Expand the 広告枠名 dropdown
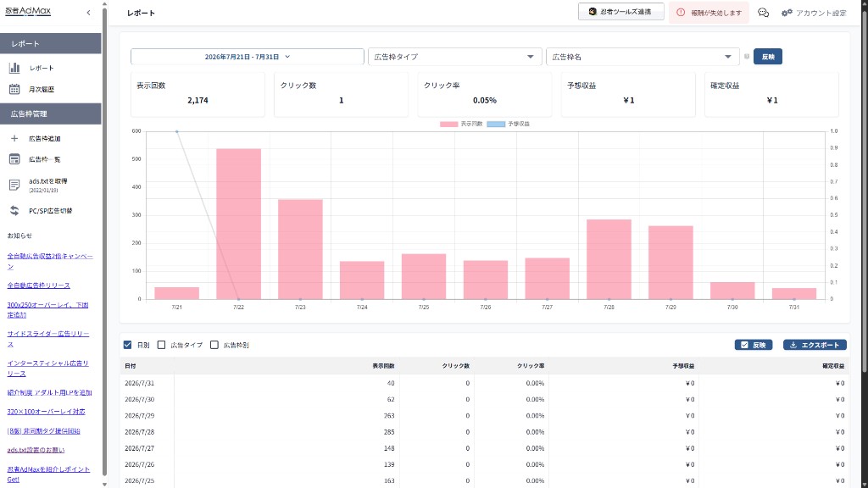Viewport: 868px width, 488px height. (643, 57)
